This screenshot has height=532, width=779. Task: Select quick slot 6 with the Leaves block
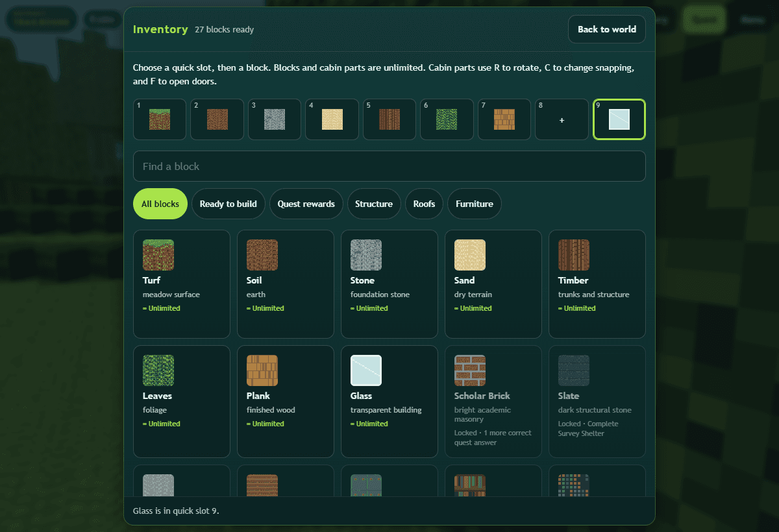coord(447,119)
